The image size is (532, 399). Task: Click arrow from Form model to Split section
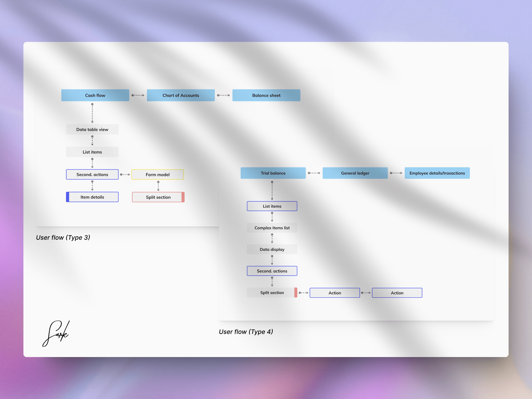coord(158,186)
